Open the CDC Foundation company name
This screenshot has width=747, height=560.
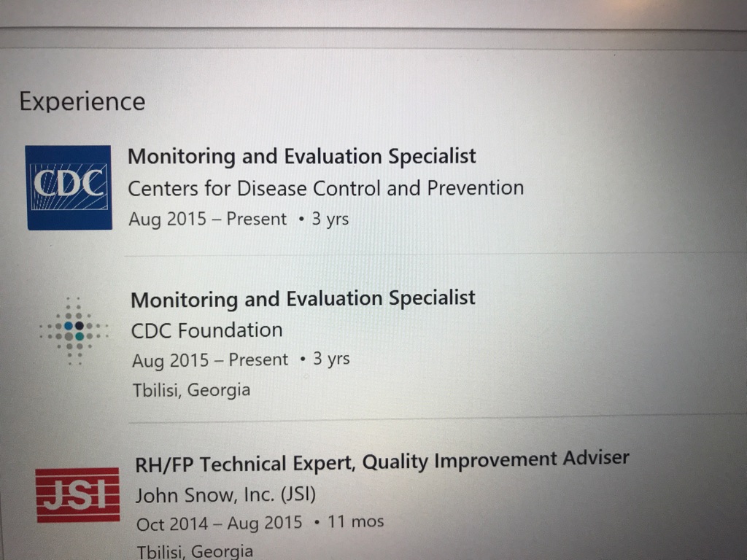pos(206,330)
